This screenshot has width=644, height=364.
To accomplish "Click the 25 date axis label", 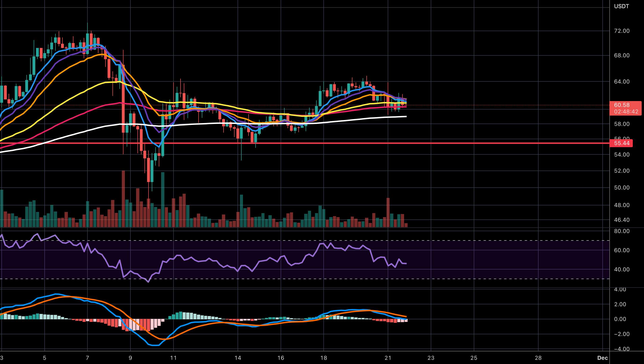I will pos(474,358).
